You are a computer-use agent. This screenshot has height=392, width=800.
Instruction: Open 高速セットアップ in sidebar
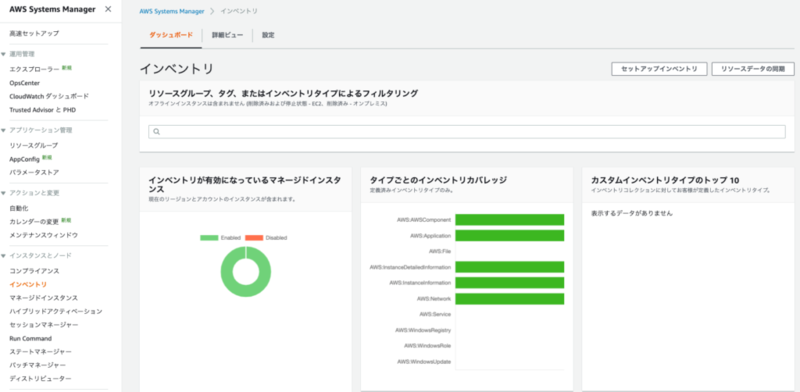(x=34, y=33)
